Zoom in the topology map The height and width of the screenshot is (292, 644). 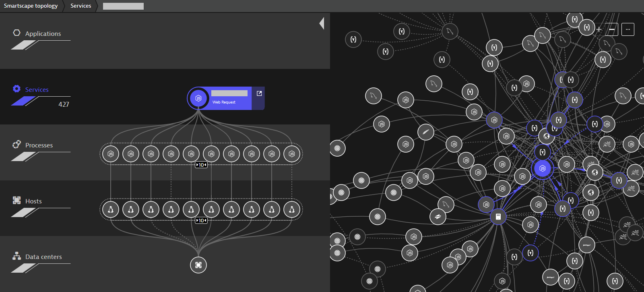[x=599, y=29]
